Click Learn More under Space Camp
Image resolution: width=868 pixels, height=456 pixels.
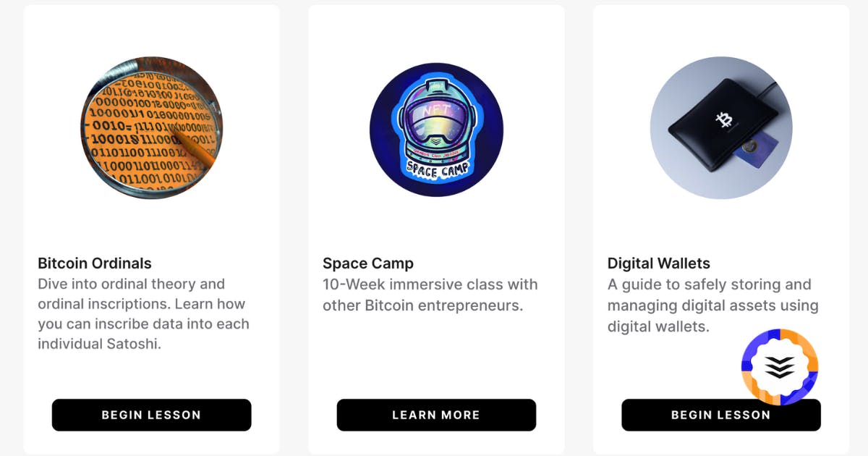click(x=436, y=415)
